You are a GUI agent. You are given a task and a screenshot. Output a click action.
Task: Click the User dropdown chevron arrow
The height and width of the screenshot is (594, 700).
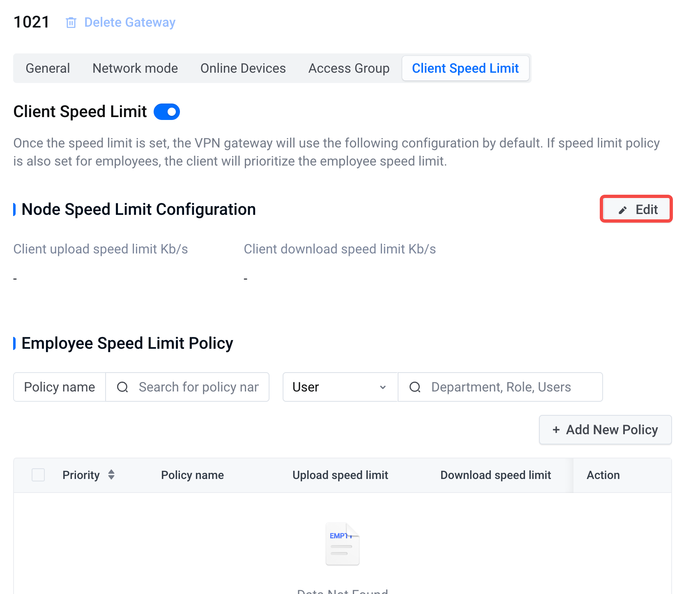pos(383,387)
